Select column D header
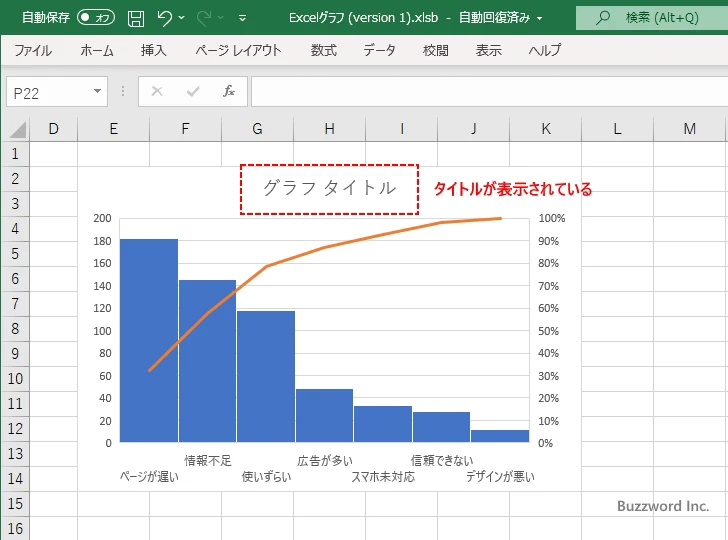The image size is (728, 540). pos(53,129)
